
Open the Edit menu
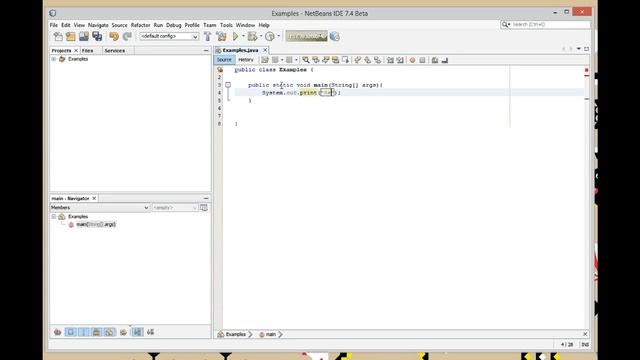(x=66, y=25)
